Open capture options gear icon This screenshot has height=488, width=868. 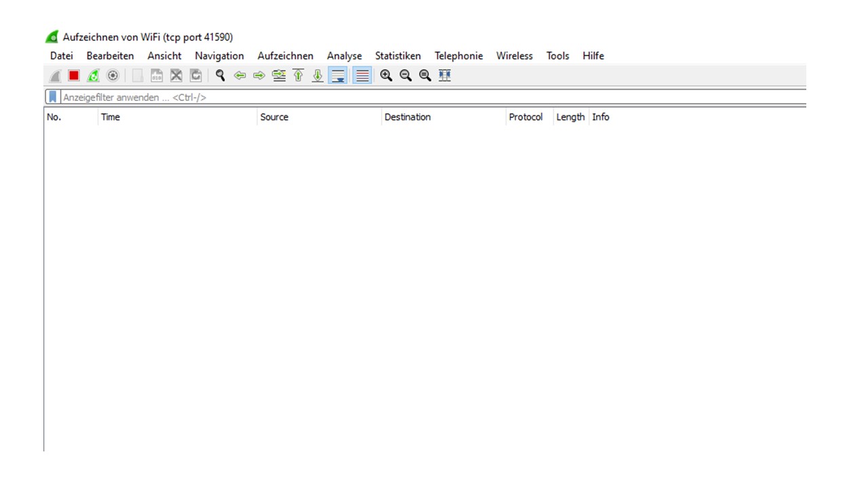point(113,76)
